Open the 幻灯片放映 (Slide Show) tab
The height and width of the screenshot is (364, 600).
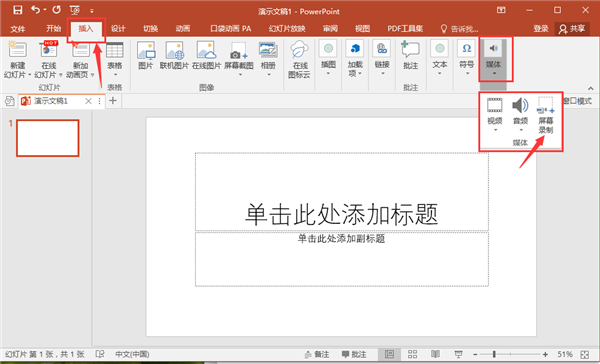(x=287, y=28)
